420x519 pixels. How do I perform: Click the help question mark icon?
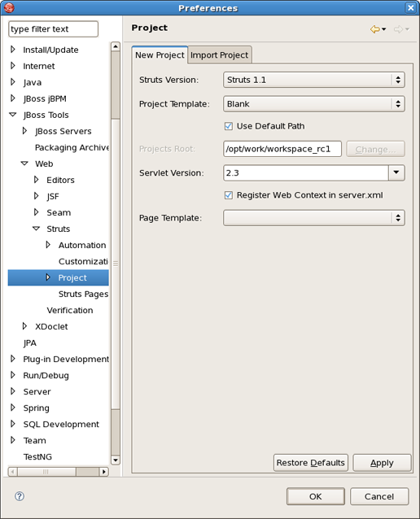tap(20, 496)
